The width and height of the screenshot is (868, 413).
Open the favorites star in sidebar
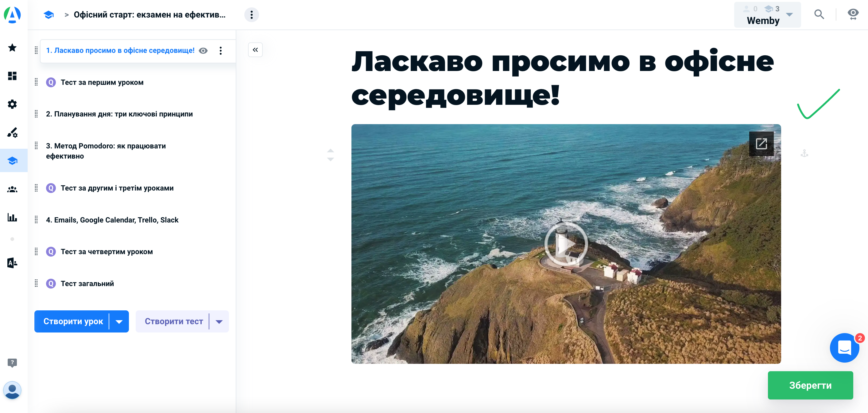12,48
